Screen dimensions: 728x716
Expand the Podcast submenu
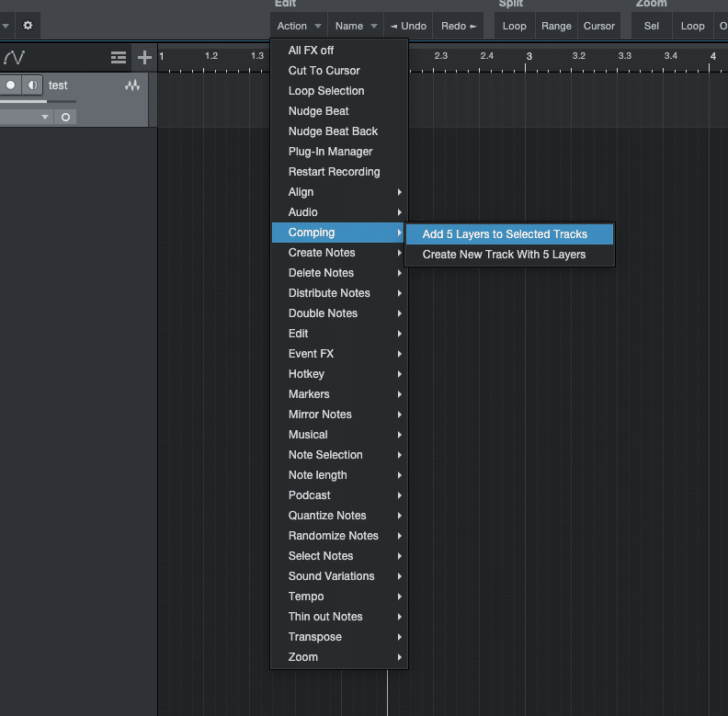339,495
